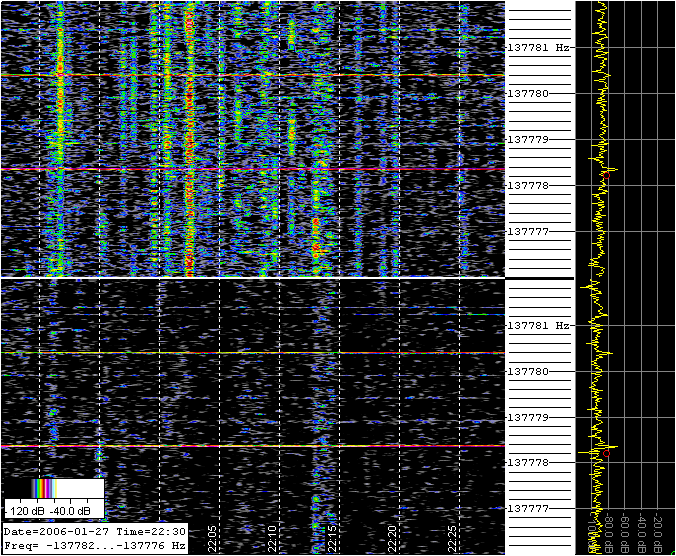676x556 pixels.
Task: Click "137781 Hz" label of the upper spectrogram
Action: click(x=539, y=47)
